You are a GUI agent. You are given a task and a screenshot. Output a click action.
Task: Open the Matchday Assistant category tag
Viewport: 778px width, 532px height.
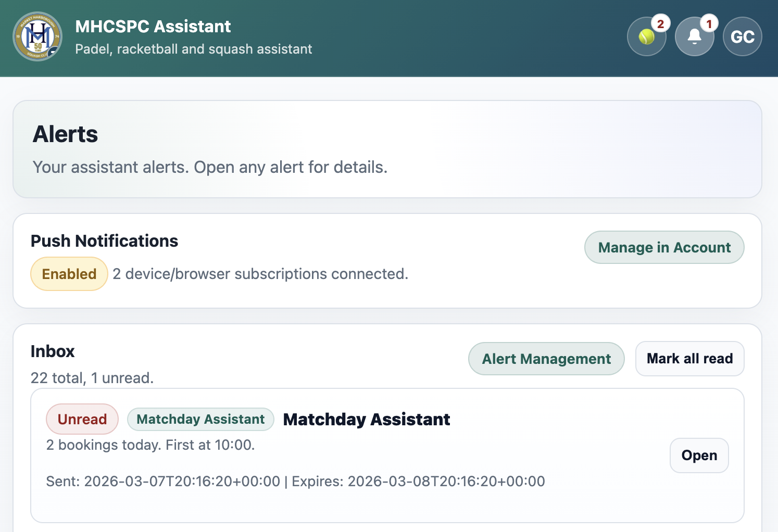pyautogui.click(x=200, y=419)
